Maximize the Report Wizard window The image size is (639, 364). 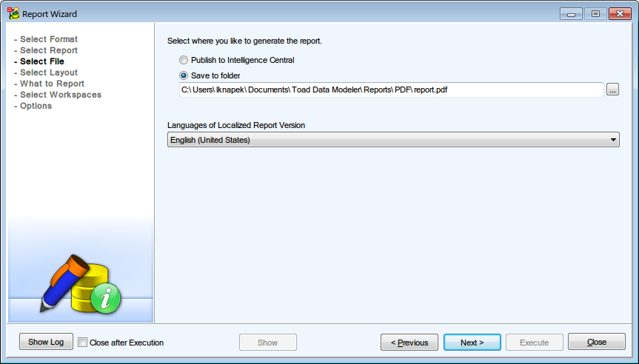[x=595, y=13]
